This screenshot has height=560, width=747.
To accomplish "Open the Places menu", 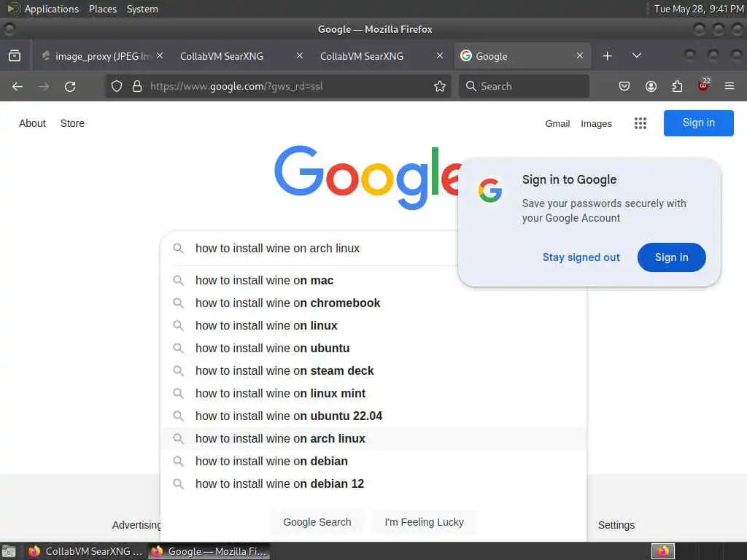I will (x=102, y=9).
